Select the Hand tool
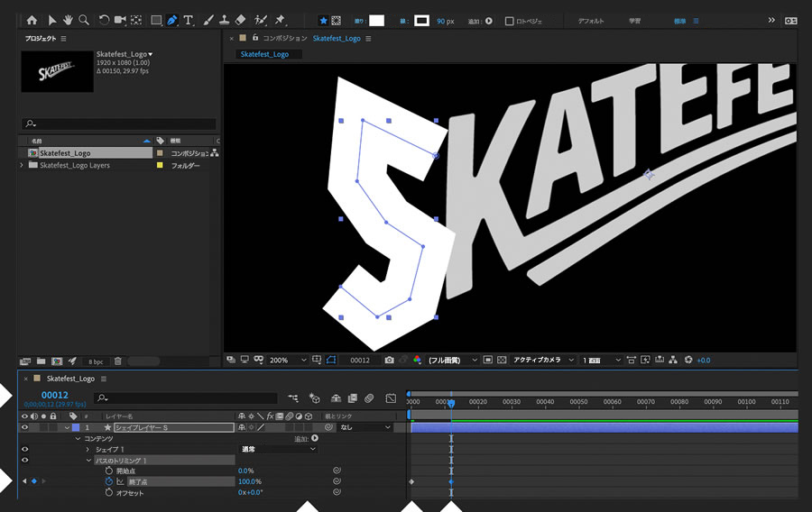The image size is (812, 512). (68, 20)
